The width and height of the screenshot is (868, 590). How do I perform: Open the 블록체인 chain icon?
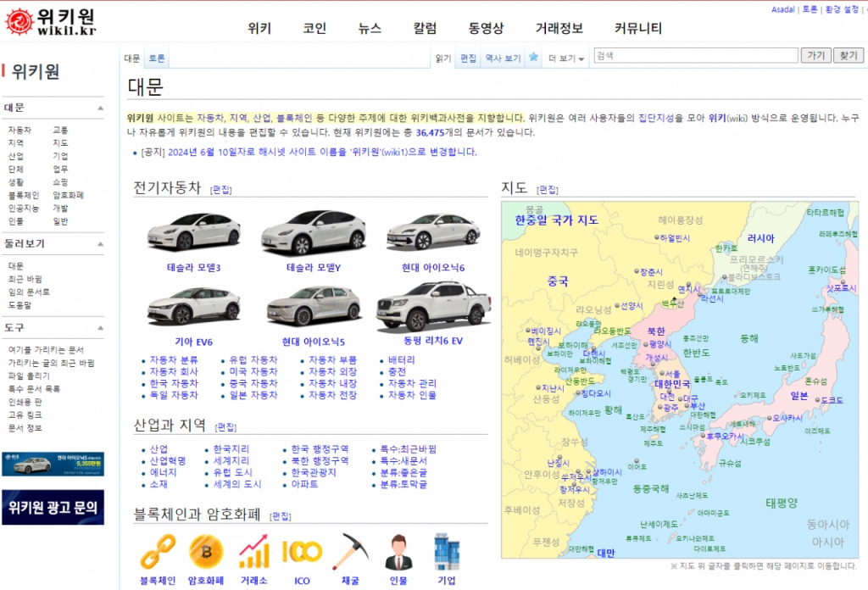(158, 552)
